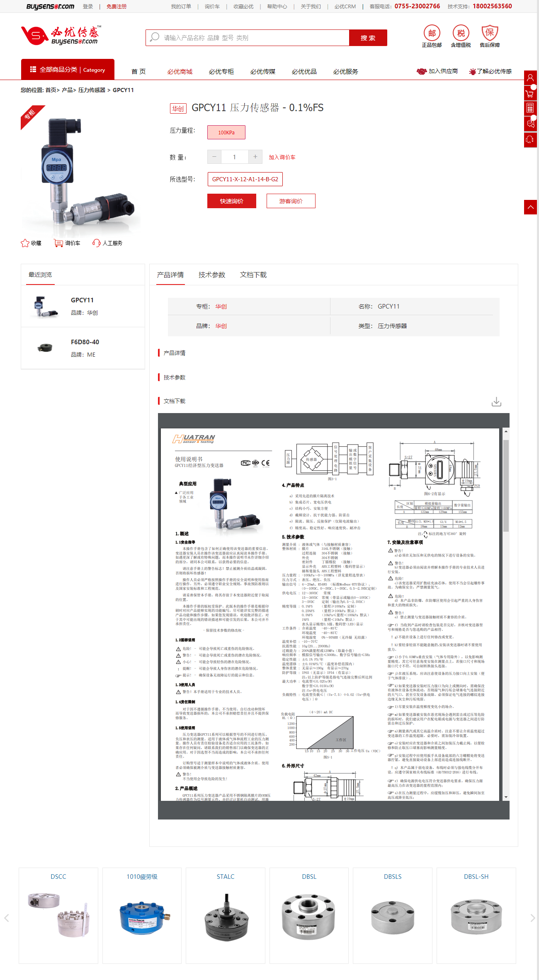539x980 pixels.
Task: Switch to 技术参数 tab
Action: click(x=212, y=275)
